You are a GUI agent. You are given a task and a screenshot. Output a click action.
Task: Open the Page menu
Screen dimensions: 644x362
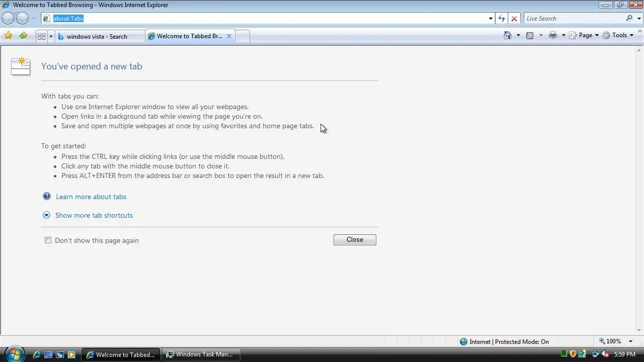point(585,35)
